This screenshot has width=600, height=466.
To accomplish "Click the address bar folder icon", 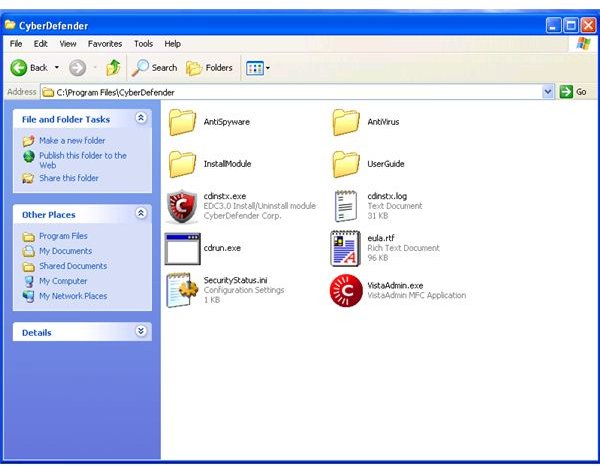I will tap(48, 92).
